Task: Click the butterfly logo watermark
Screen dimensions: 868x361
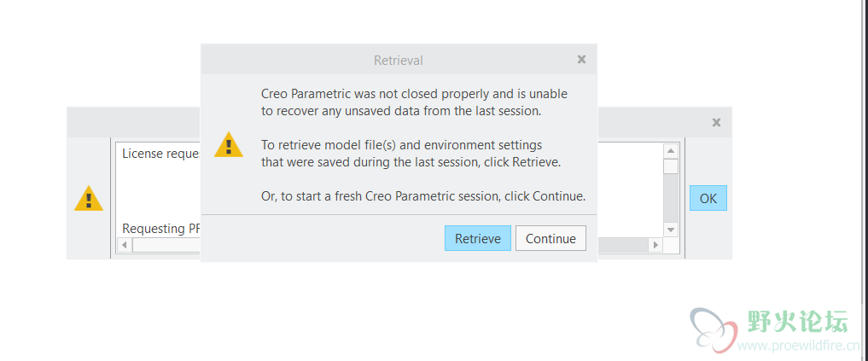Action: click(x=714, y=330)
